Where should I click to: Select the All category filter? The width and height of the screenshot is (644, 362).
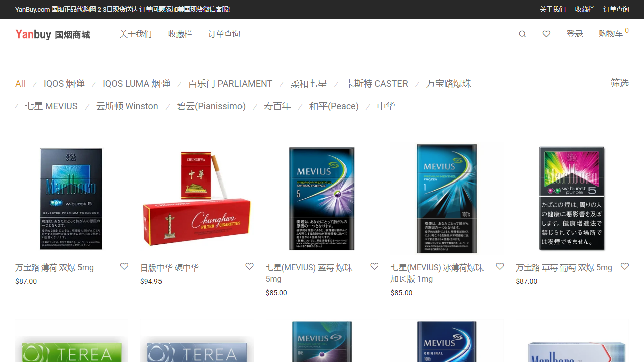[x=20, y=84]
